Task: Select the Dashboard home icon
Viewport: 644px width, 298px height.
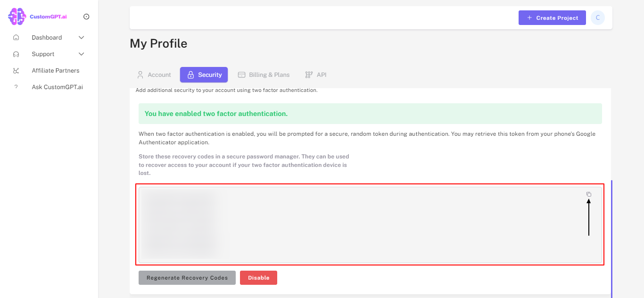Action: pos(17,37)
